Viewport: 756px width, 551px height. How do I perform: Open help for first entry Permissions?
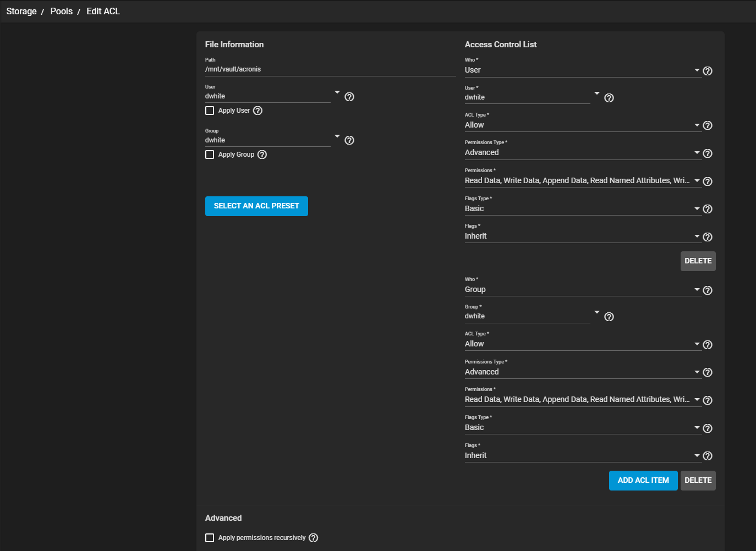click(x=708, y=181)
